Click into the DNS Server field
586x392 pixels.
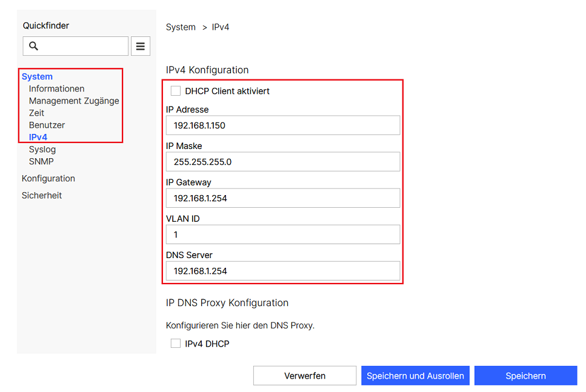[x=282, y=271]
